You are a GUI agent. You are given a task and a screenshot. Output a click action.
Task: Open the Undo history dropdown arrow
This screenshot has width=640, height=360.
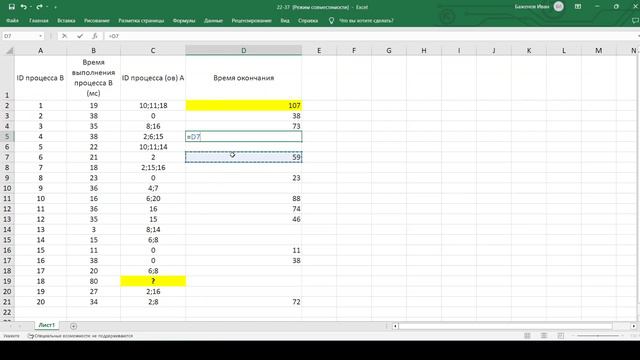click(x=31, y=7)
